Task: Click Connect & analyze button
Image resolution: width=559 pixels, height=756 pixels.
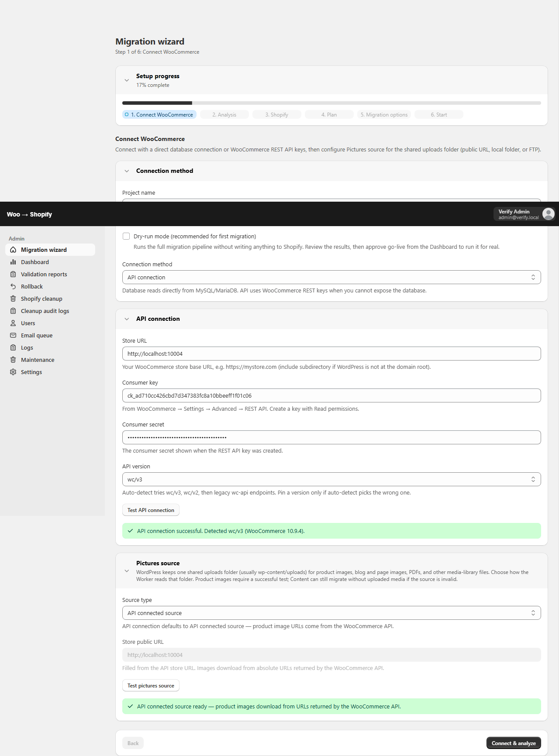Action: tap(514, 743)
